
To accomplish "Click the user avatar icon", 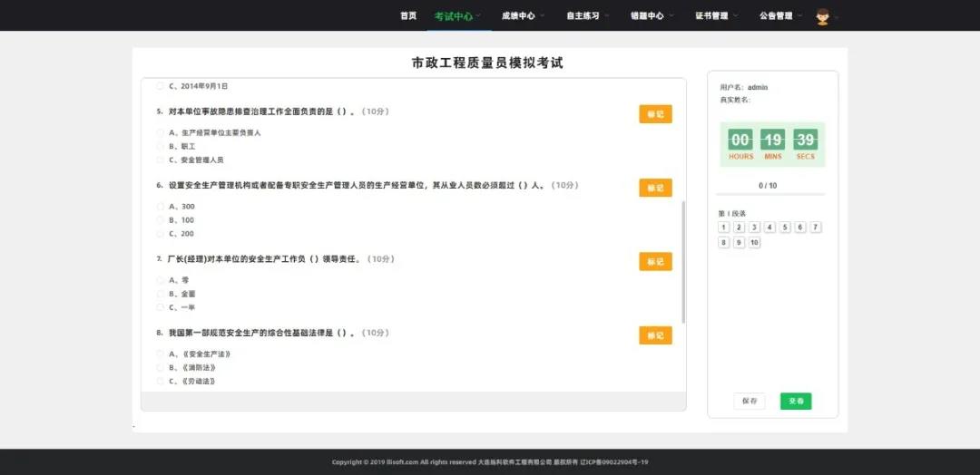I will point(823,16).
